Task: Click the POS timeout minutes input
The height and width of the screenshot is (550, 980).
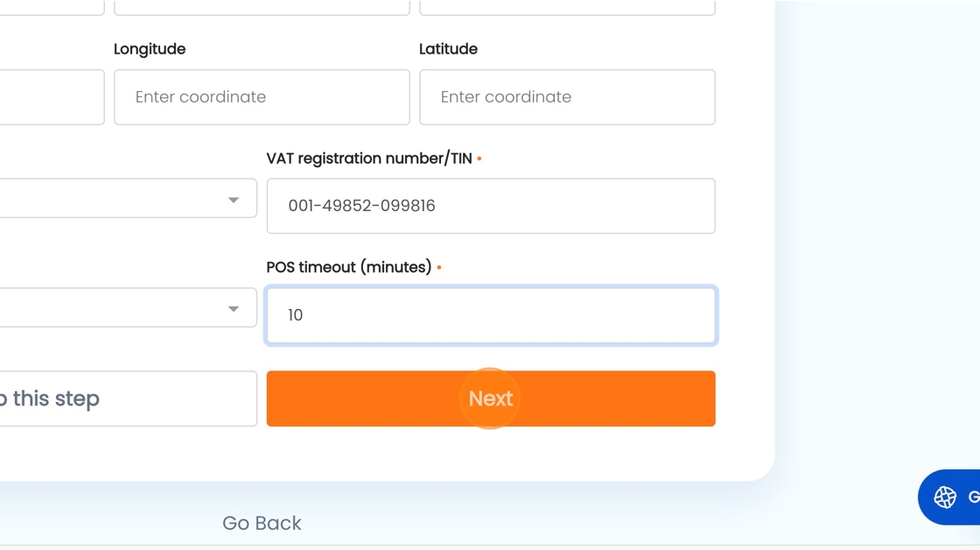Action: pyautogui.click(x=491, y=315)
